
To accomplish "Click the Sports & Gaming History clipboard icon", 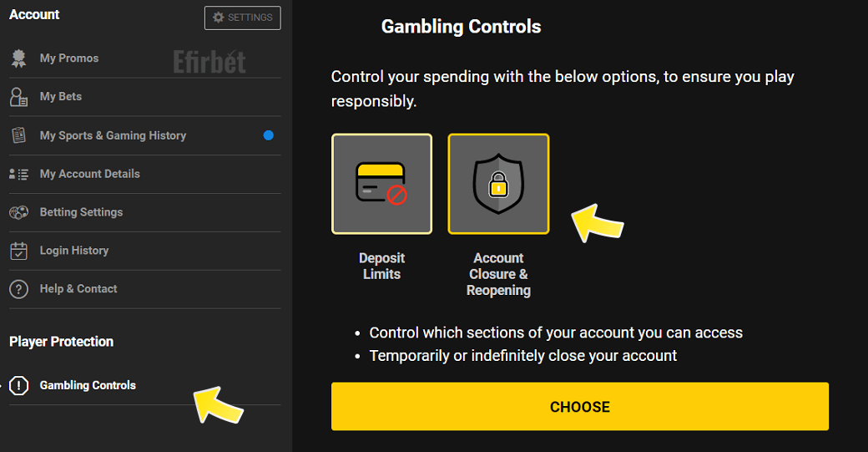I will pyautogui.click(x=19, y=135).
